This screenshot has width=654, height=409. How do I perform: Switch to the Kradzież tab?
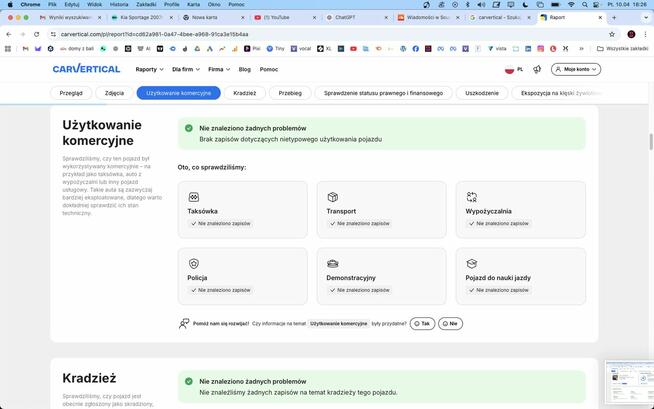(245, 93)
